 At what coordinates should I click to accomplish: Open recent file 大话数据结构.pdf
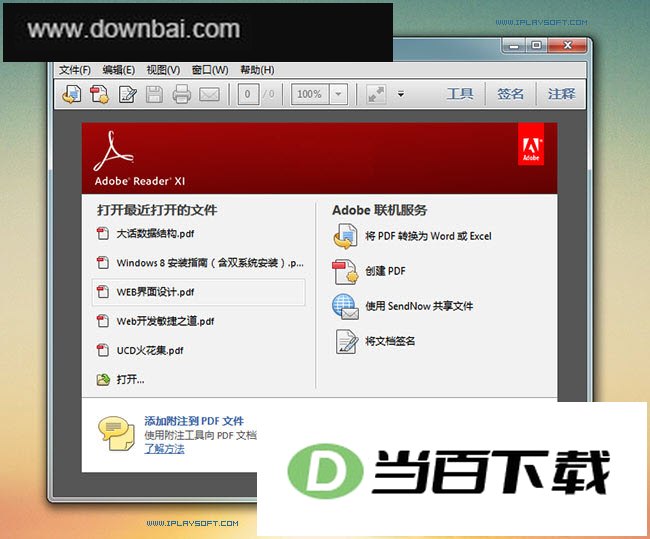(155, 233)
